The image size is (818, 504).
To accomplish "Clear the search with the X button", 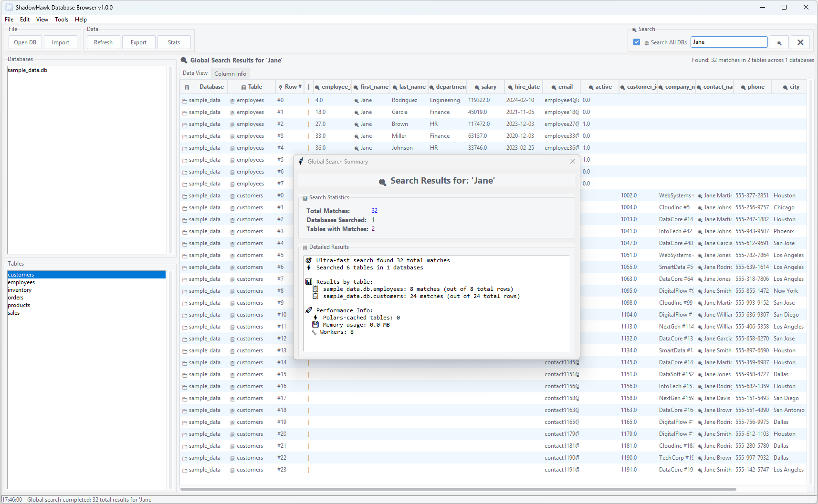I will coord(800,42).
